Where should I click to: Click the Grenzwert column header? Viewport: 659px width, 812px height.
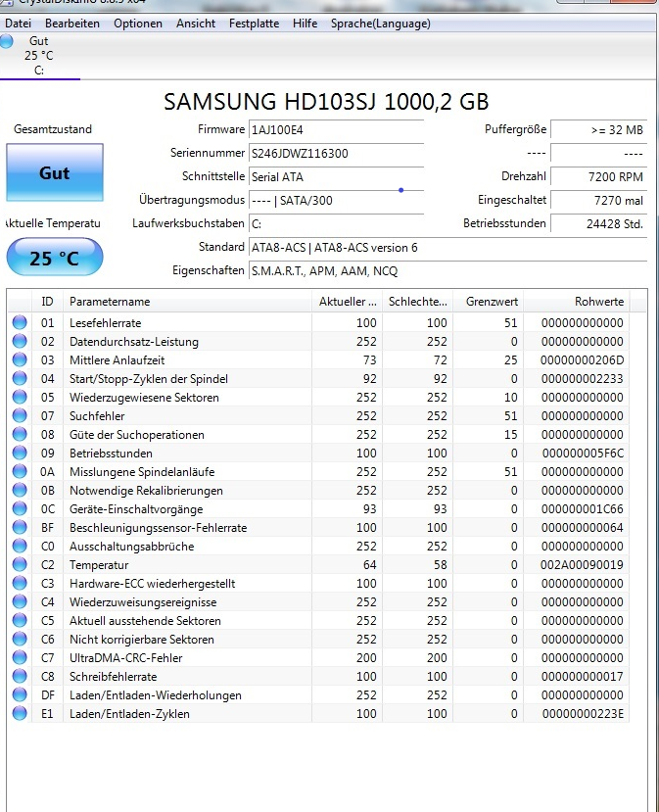(x=489, y=302)
